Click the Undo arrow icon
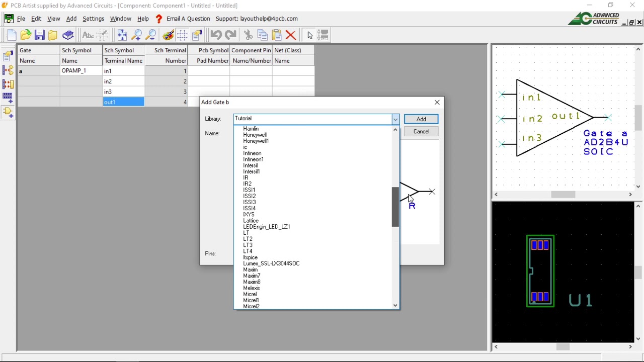 (216, 35)
